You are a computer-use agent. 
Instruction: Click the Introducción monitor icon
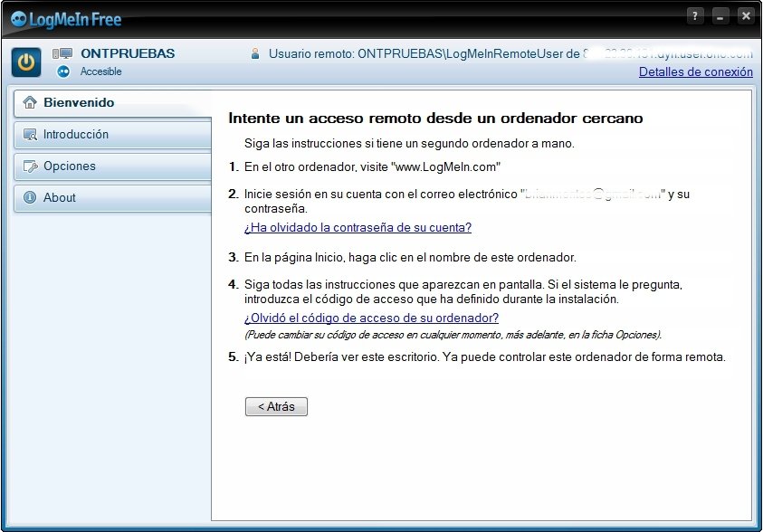pyautogui.click(x=30, y=134)
